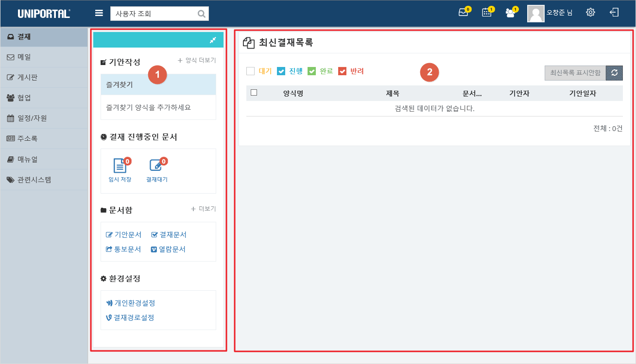Sort by 기안일자 column header
636x364 pixels.
(x=583, y=93)
